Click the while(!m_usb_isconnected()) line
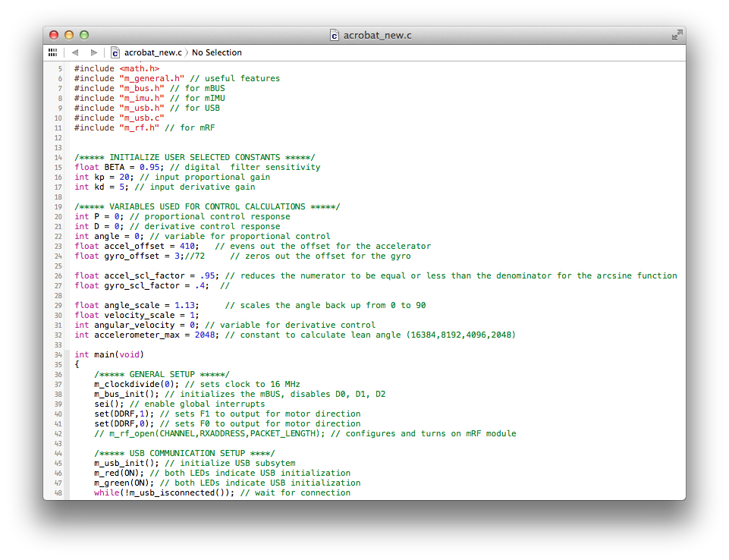Screen dimensions: 729x560 coord(222,493)
